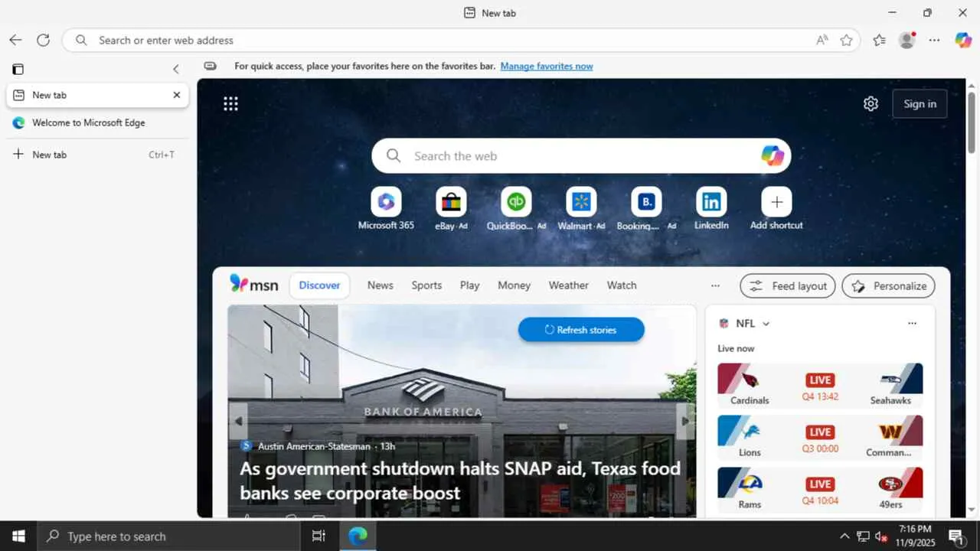Screen dimensions: 980x551
Task: Open page settings gear icon
Action: [x=871, y=104]
